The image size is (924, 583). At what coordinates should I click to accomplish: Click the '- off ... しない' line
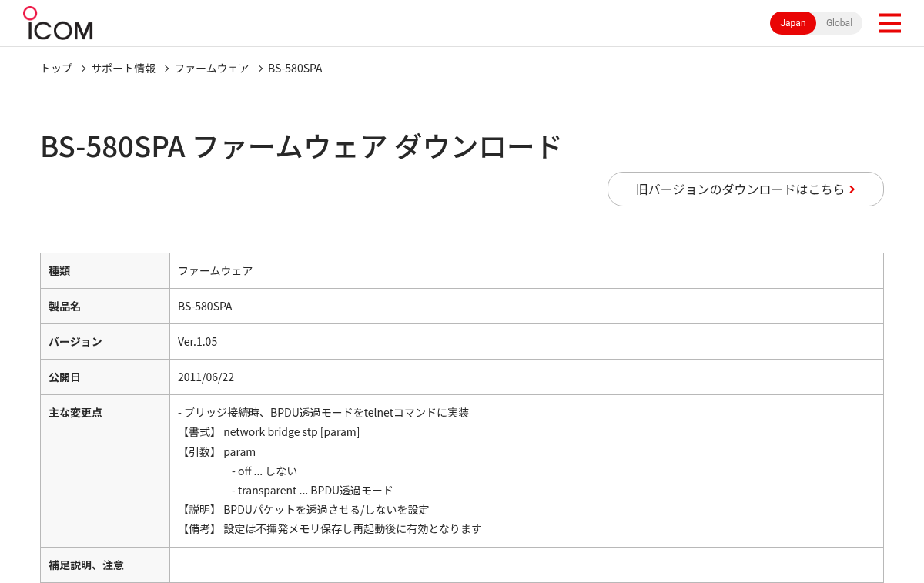264,471
